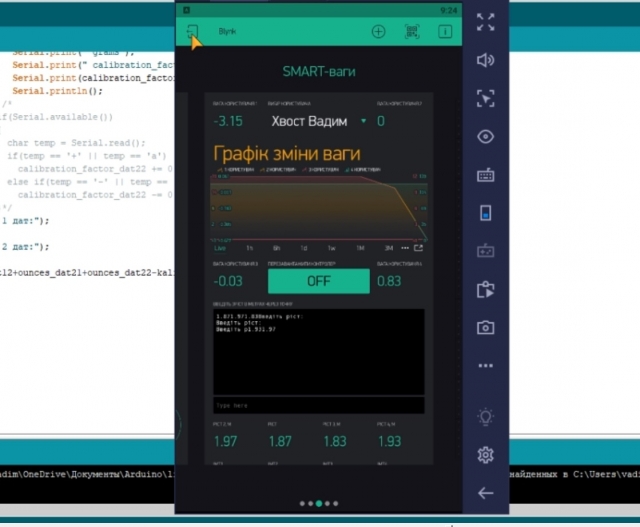640x527 pixels.
Task: Click the emulator volume speaker icon
Action: (485, 60)
